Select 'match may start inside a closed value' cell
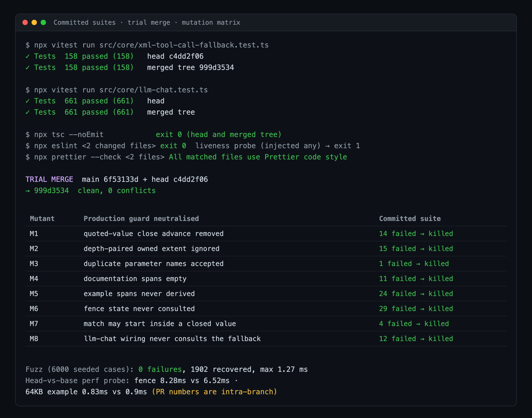 tap(160, 324)
